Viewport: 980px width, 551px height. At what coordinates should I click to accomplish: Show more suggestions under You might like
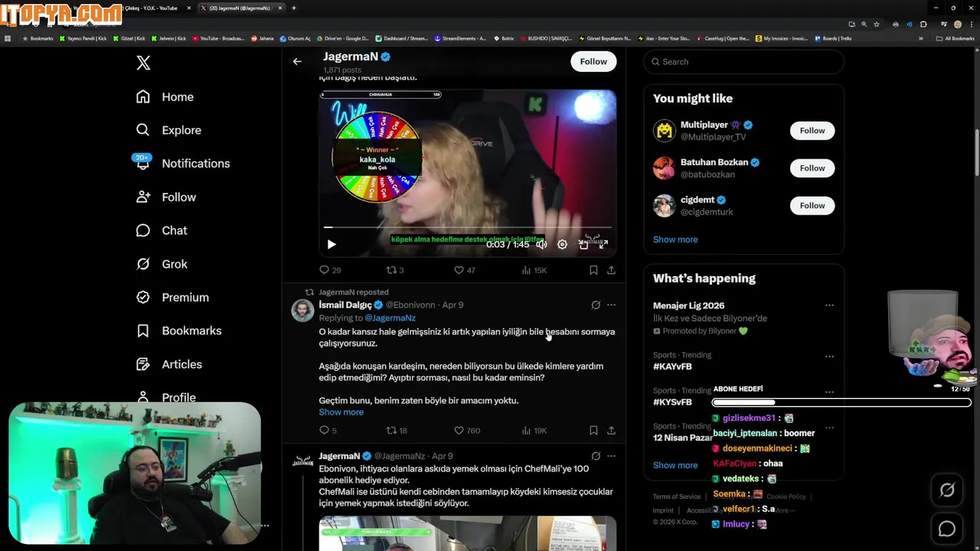click(x=675, y=240)
